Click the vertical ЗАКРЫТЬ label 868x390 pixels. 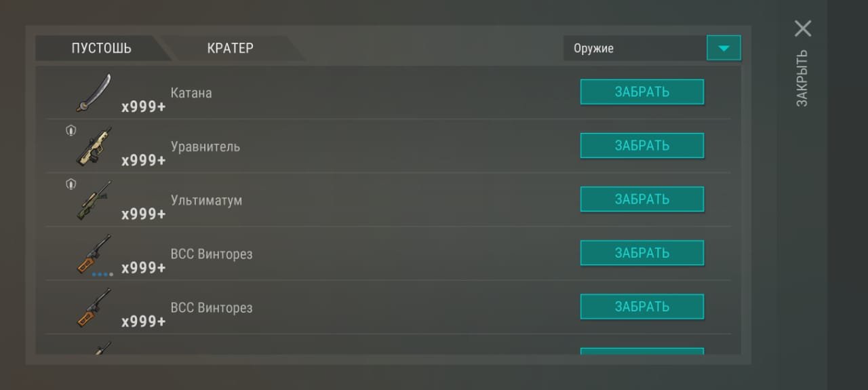click(802, 78)
